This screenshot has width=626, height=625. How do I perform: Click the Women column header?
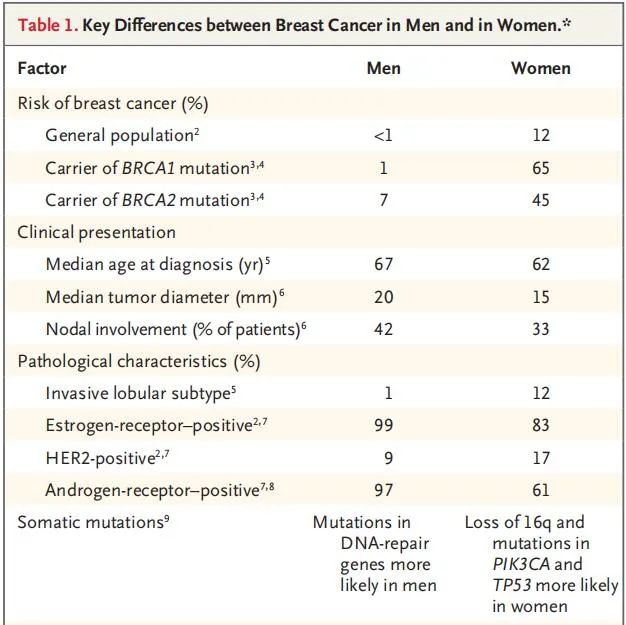click(541, 69)
